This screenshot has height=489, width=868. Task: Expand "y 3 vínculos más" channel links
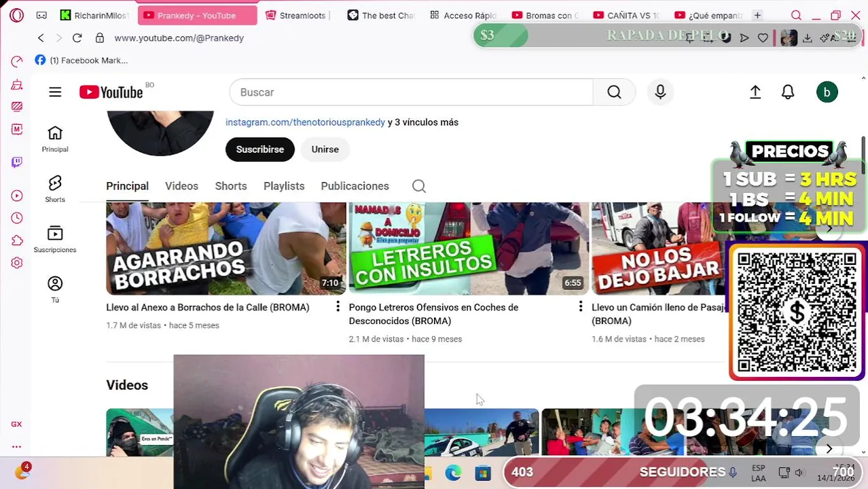coord(423,122)
